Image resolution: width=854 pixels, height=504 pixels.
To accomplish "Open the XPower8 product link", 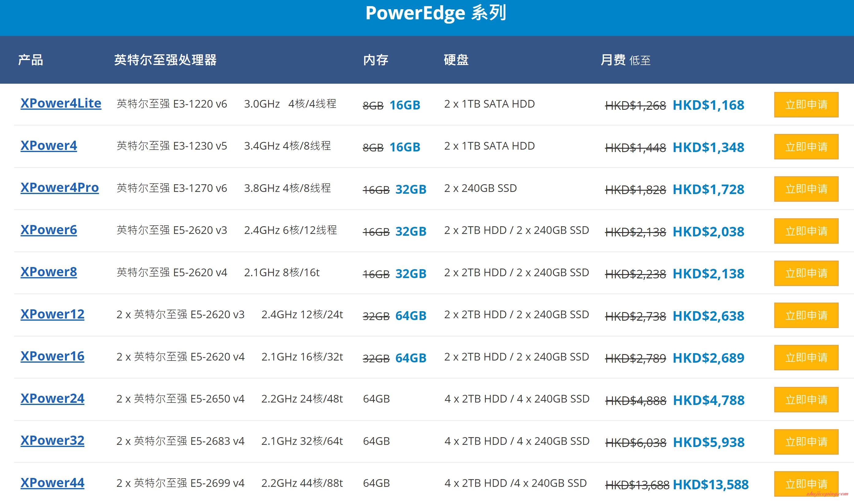I will 48,272.
